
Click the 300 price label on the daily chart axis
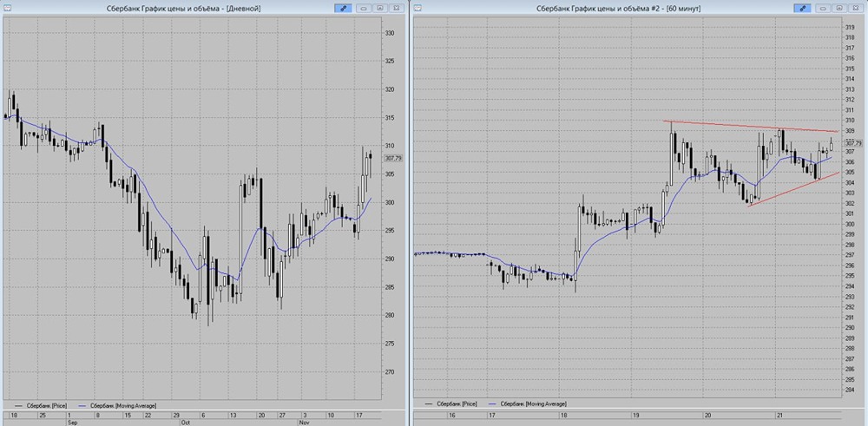(x=391, y=202)
